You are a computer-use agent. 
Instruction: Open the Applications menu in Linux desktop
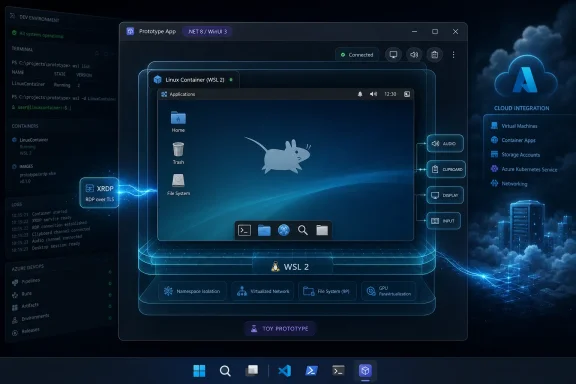(x=179, y=94)
